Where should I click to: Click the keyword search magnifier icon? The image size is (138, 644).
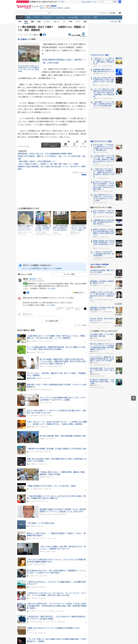(49, 13)
